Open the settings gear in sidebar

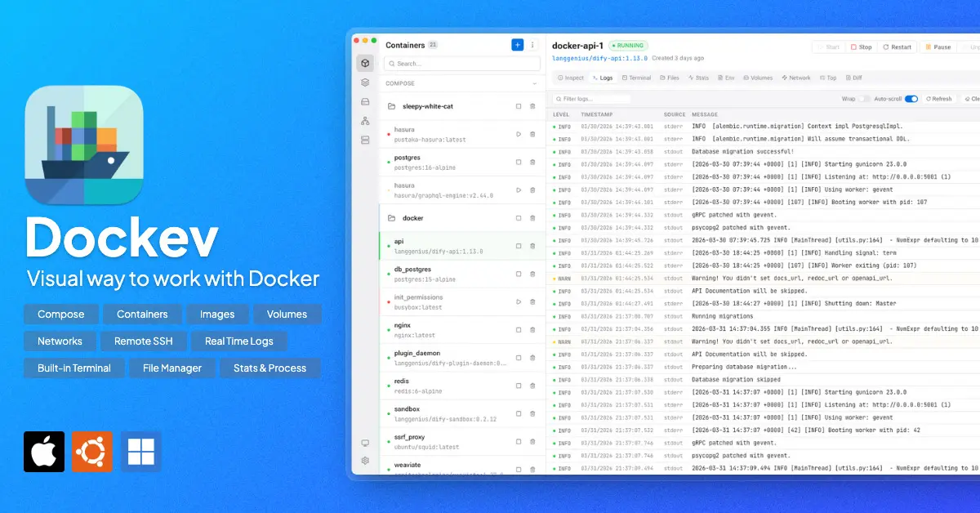(365, 461)
